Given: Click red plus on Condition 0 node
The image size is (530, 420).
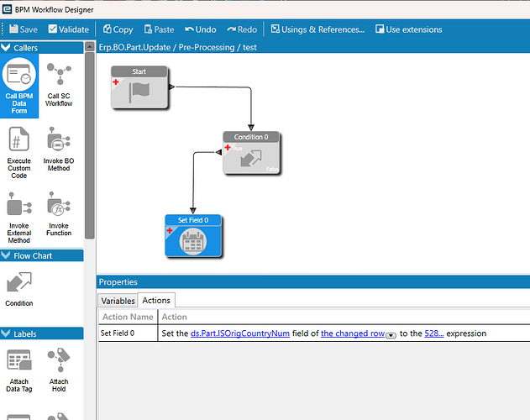Looking at the screenshot, I should tap(228, 148).
